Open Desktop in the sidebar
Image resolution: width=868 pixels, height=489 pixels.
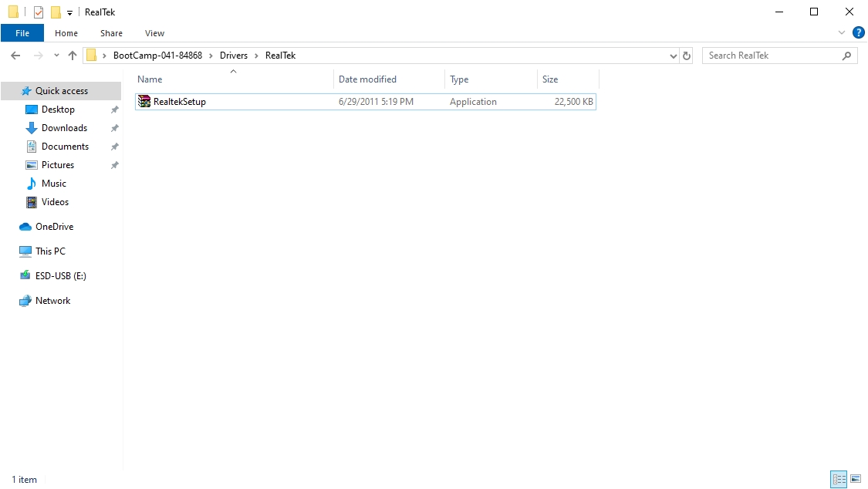[58, 110]
